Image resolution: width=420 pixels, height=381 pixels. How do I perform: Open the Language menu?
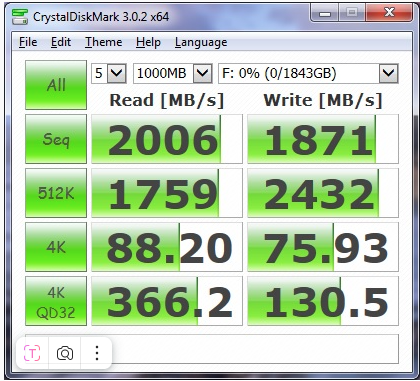(201, 42)
